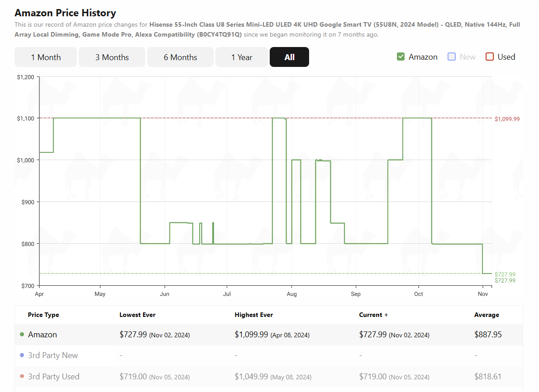Enable the New price checkbox

[x=451, y=57]
